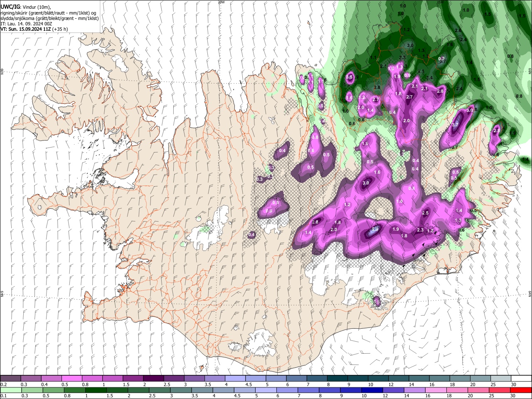Click the violet rain swatch between 14 and 16
This screenshot has width=532, height=399.
415,390
